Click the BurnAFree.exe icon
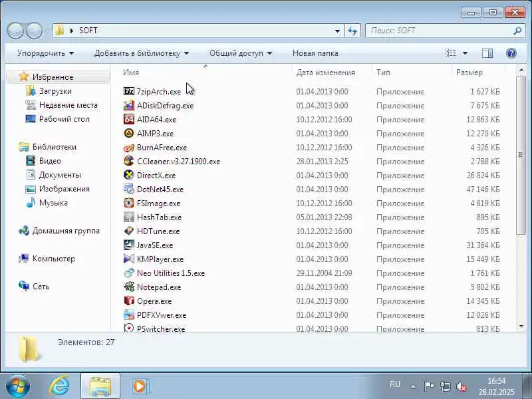The width and height of the screenshot is (532, 399). pyautogui.click(x=128, y=147)
